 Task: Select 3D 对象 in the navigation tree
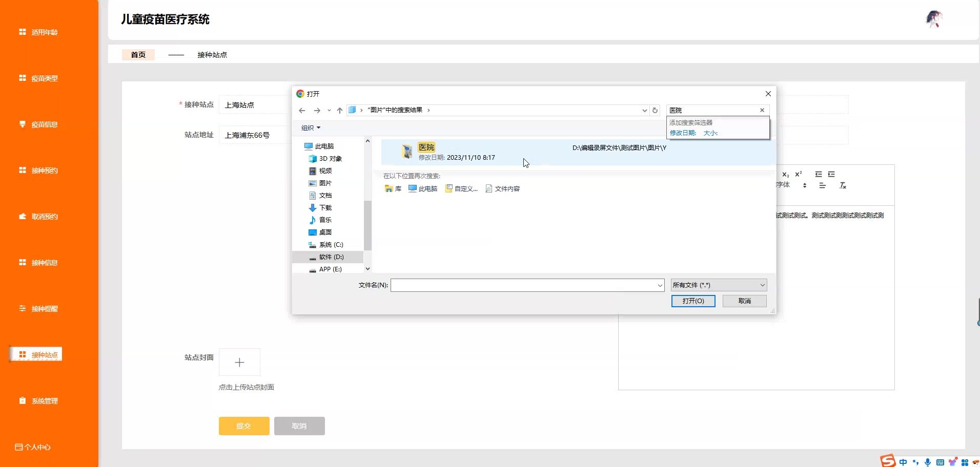click(x=325, y=159)
